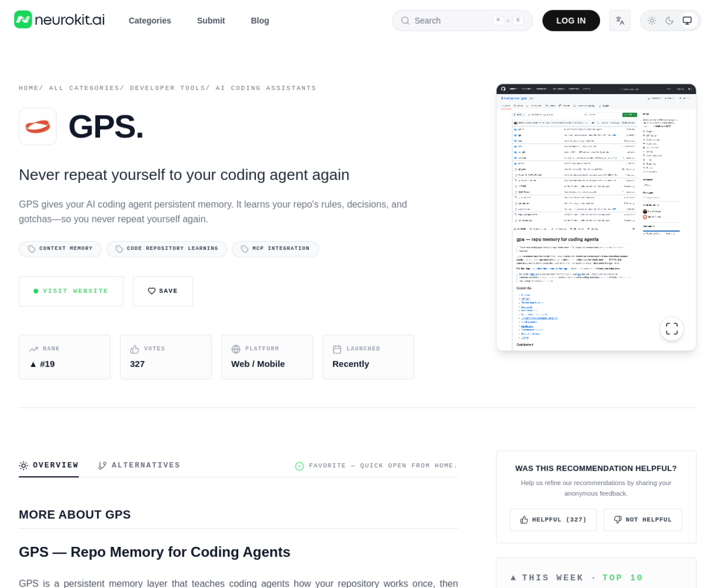Focus the Search field

pos(462,21)
